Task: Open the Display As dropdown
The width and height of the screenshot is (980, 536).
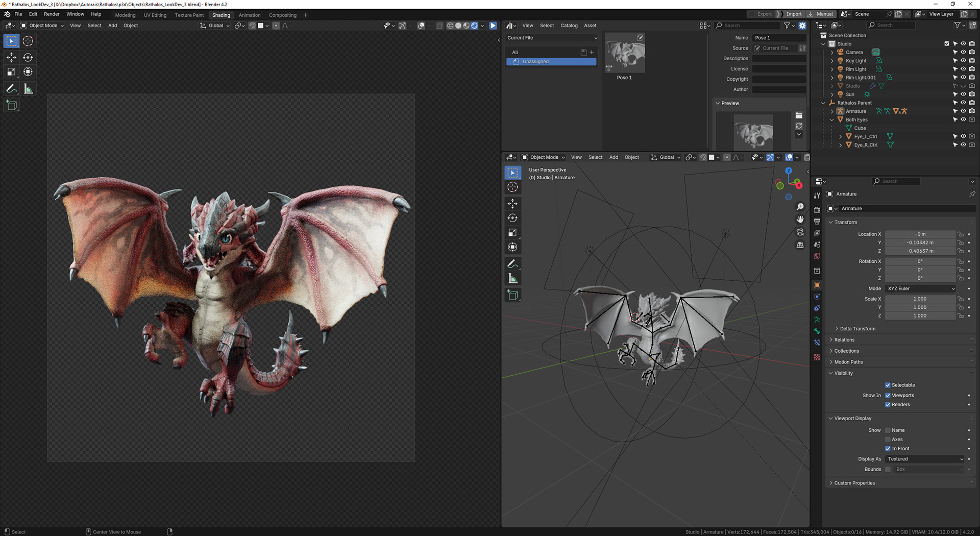Action: pos(925,459)
